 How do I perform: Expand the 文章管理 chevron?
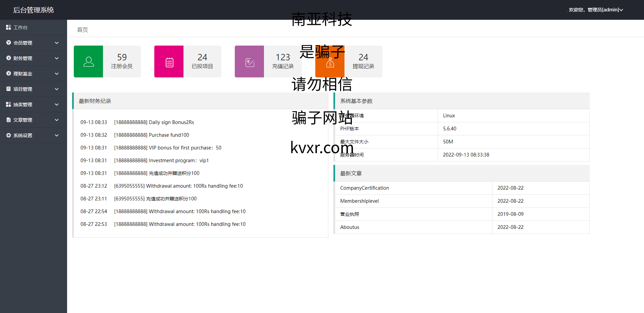[x=57, y=120]
